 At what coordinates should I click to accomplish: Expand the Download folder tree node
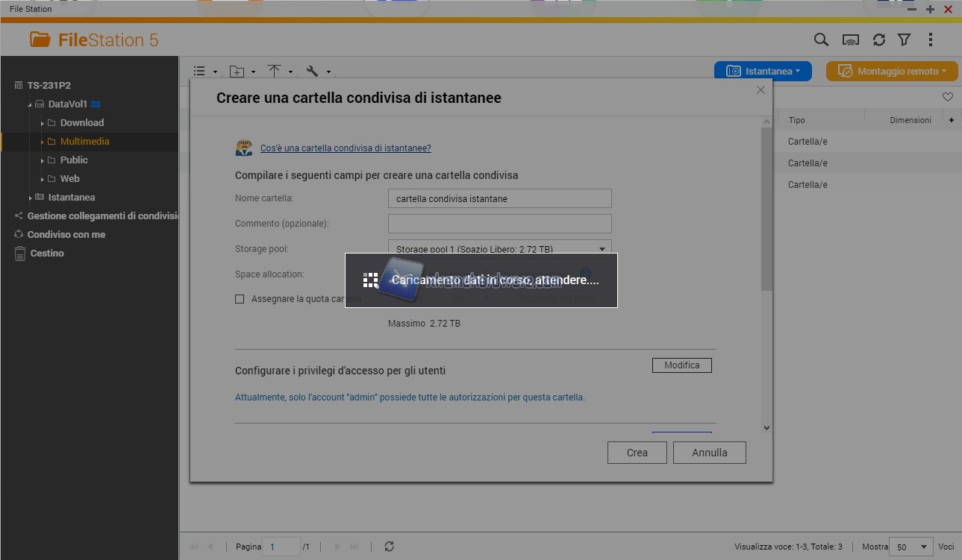[43, 123]
